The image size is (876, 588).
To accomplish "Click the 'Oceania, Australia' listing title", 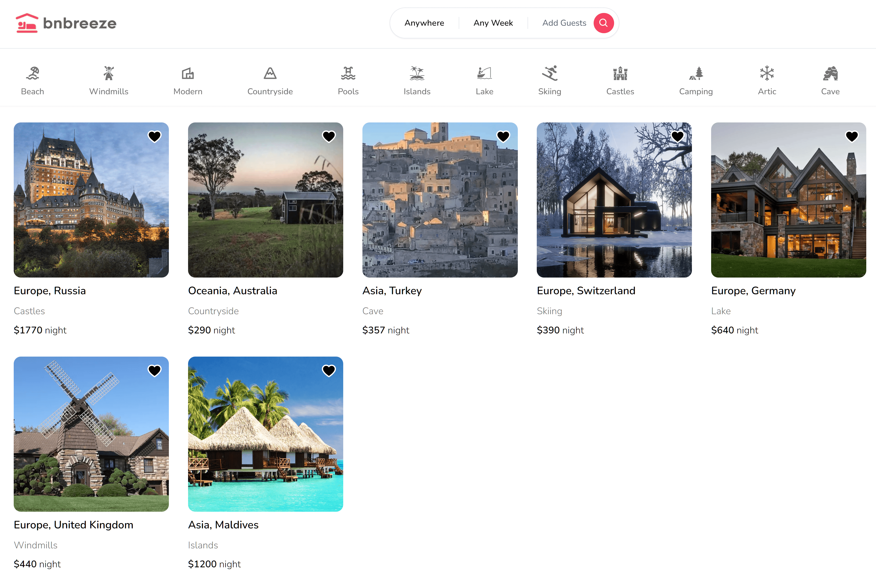I will 232,291.
